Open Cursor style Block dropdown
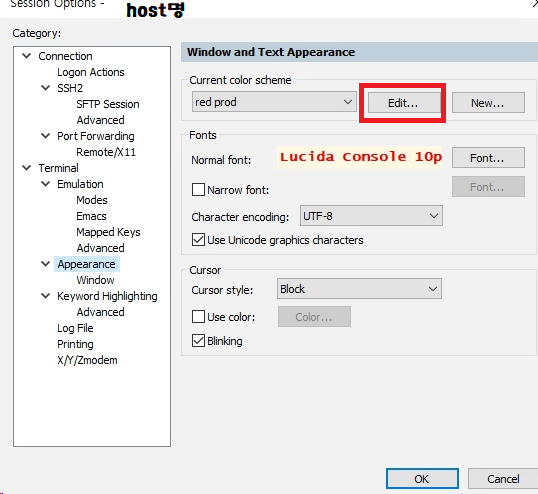This screenshot has height=494, width=538. coord(359,289)
